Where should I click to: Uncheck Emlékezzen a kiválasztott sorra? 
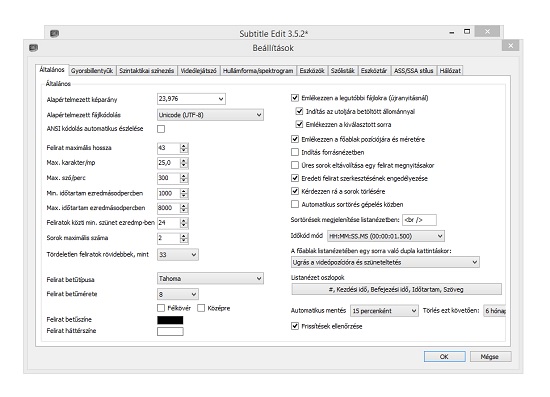(299, 124)
